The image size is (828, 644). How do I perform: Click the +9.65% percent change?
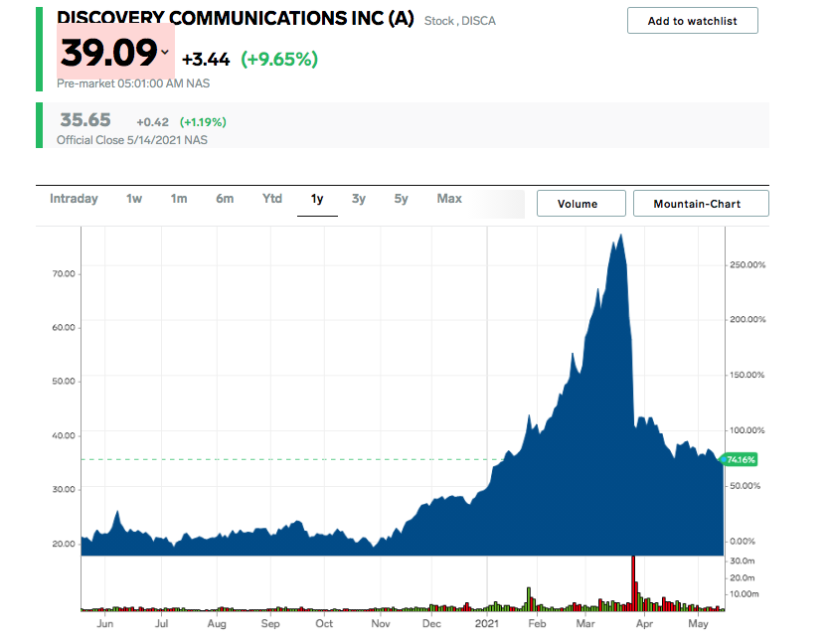(279, 59)
